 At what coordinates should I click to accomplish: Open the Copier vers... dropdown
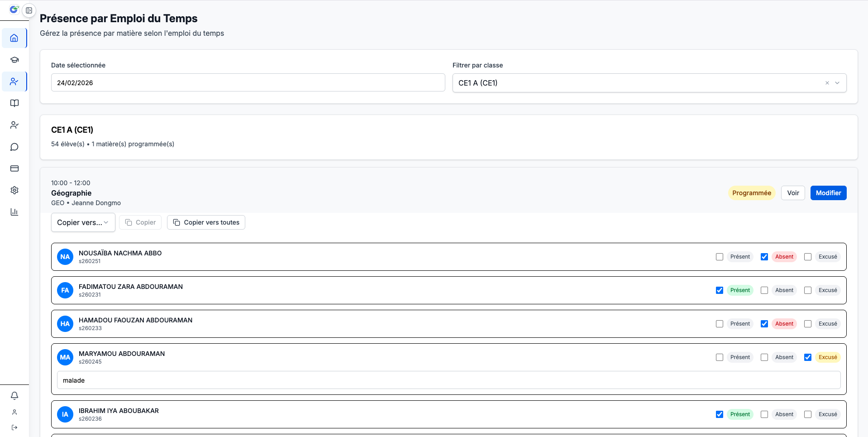coord(83,222)
